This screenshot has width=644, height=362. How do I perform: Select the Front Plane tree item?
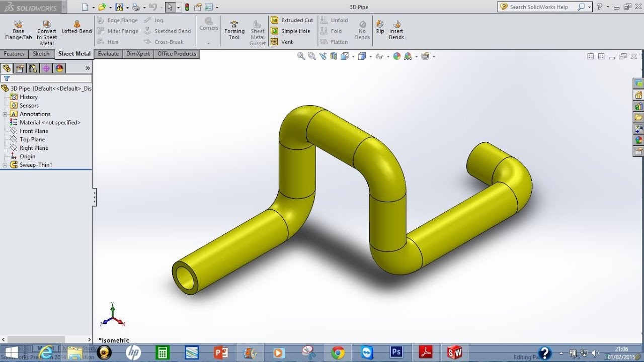[29, 131]
